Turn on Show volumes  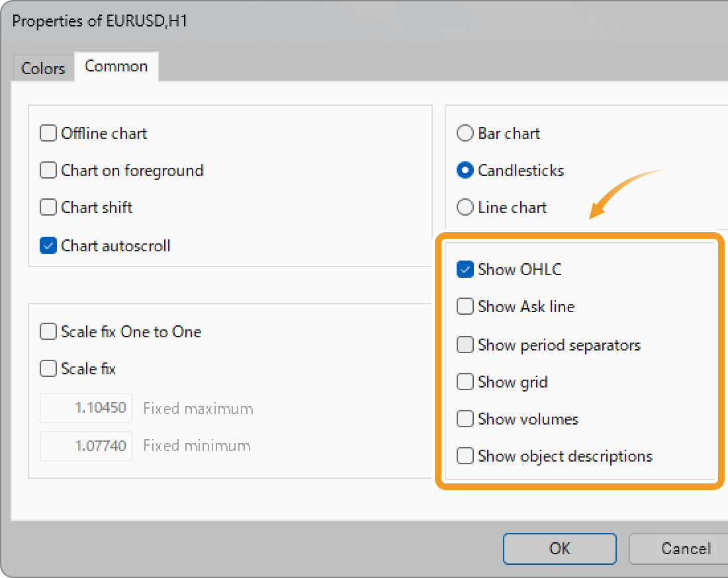[465, 419]
